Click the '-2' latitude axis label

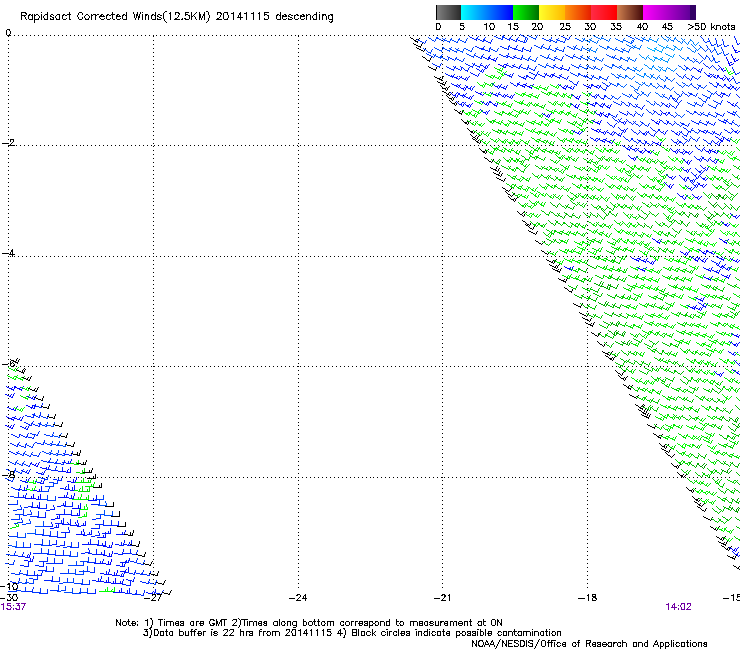[x=8, y=143]
